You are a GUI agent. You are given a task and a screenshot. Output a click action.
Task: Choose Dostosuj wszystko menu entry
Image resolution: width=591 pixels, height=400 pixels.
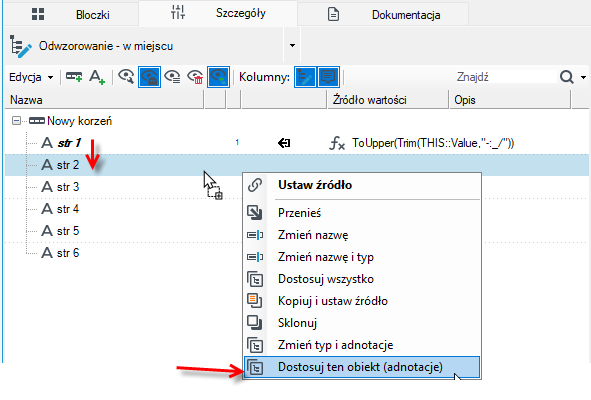[362, 279]
